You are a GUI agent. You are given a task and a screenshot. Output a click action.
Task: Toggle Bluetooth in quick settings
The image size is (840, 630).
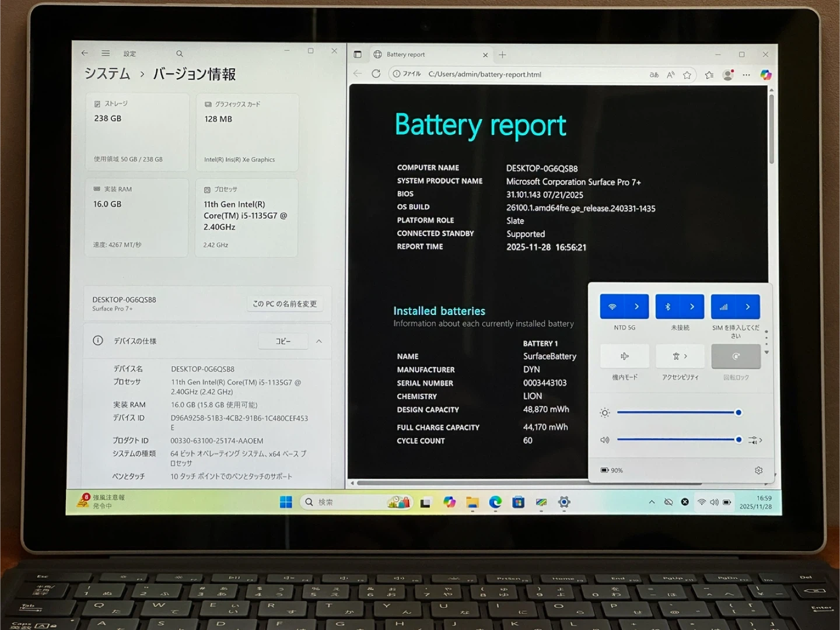coord(668,307)
